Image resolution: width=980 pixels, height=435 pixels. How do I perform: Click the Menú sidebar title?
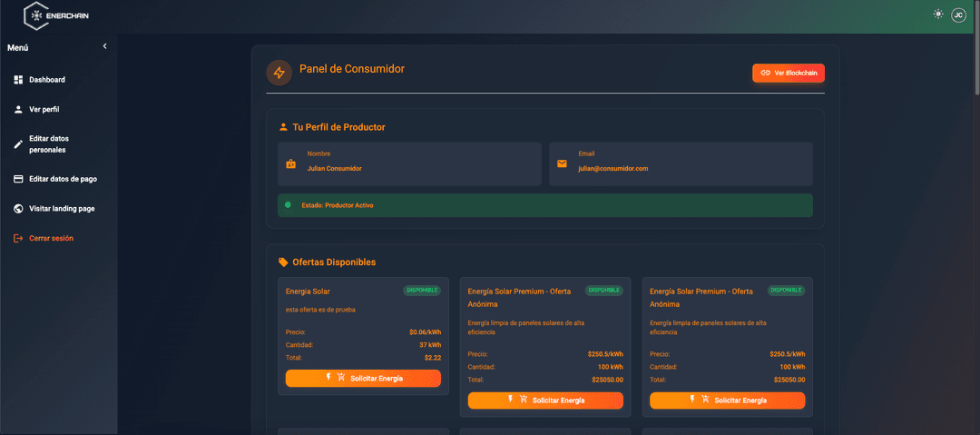pyautogui.click(x=17, y=47)
